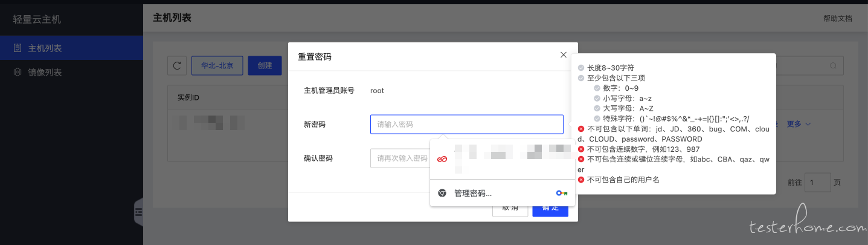Image resolution: width=868 pixels, height=245 pixels.
Task: Expand the 更多 dropdown
Action: [799, 124]
